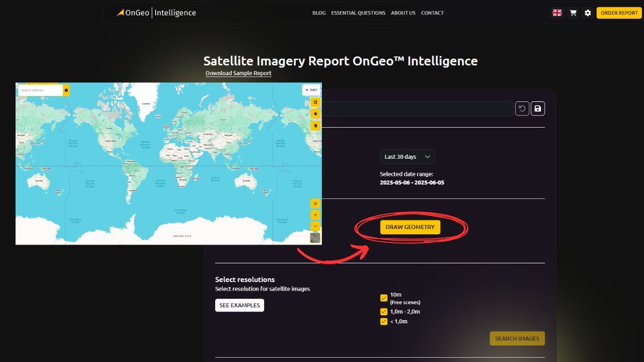Viewport: 644px width, 362px height.
Task: Click the OnGeo Intelligence logo
Action: click(x=156, y=12)
